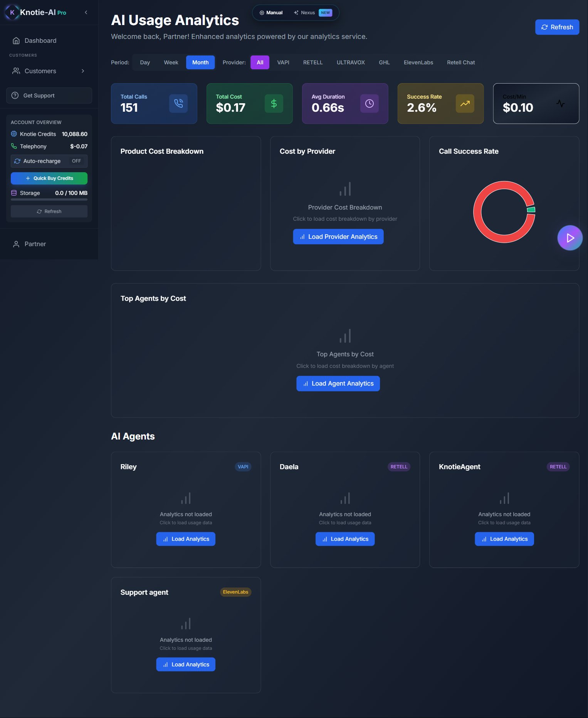Click Daela's chart placeholder icon
Image resolution: width=588 pixels, height=718 pixels.
point(345,498)
